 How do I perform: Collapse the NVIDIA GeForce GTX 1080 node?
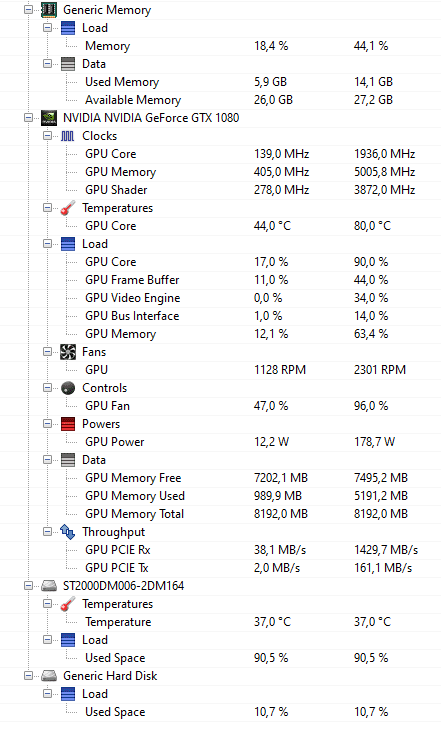coord(28,118)
